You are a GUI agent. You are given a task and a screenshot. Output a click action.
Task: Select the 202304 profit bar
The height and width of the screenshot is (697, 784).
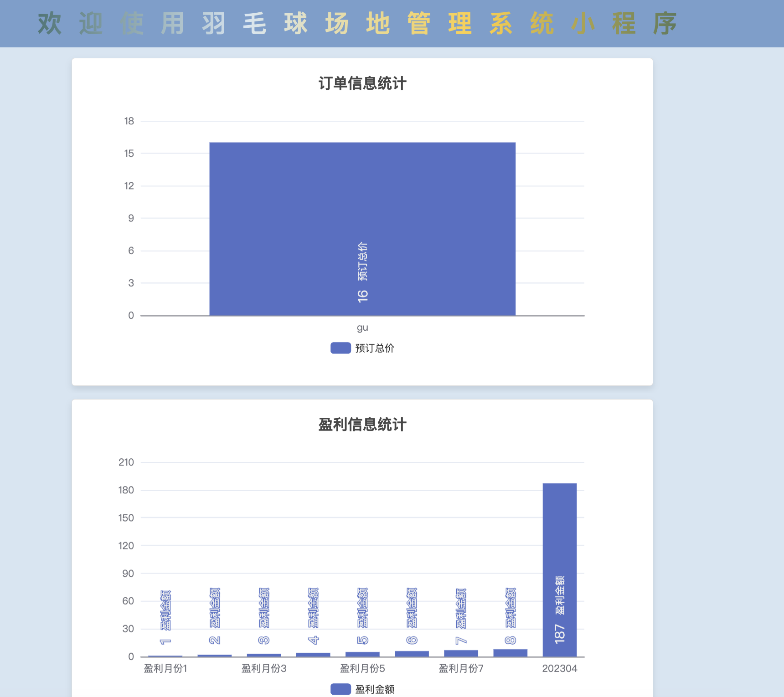click(x=560, y=570)
